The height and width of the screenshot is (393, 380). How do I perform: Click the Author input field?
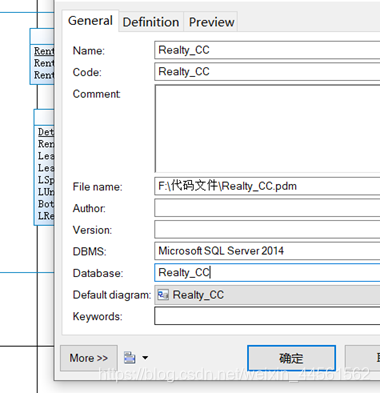click(267, 208)
